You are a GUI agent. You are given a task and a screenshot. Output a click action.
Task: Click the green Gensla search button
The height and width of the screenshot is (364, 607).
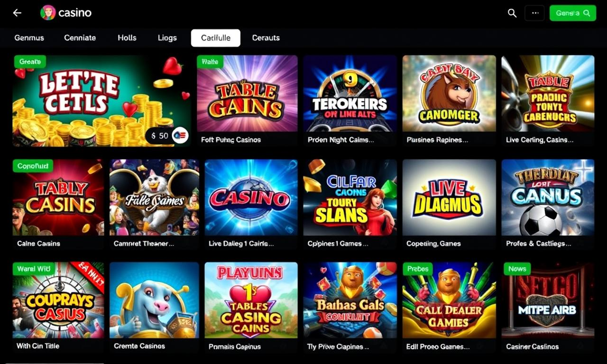572,13
